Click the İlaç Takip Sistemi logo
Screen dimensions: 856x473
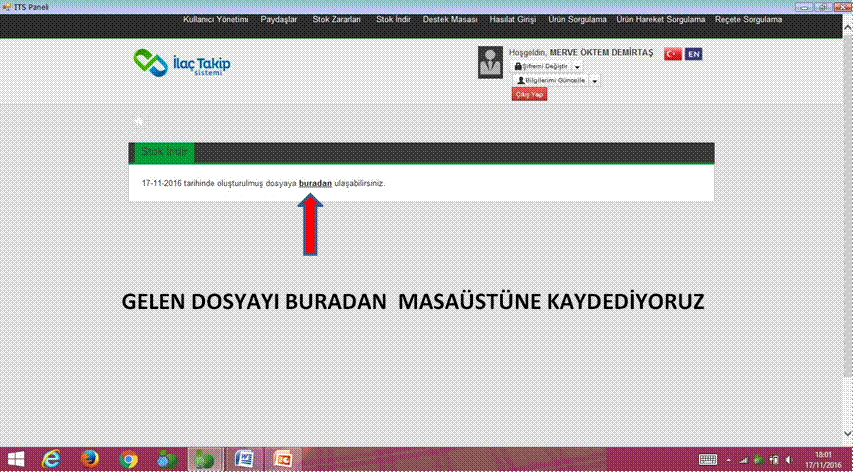pos(181,64)
